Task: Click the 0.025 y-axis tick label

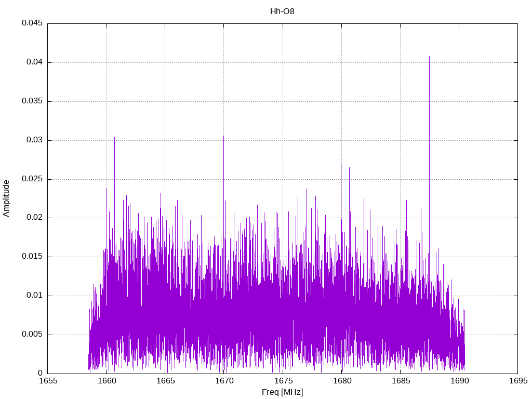Action: pos(32,179)
